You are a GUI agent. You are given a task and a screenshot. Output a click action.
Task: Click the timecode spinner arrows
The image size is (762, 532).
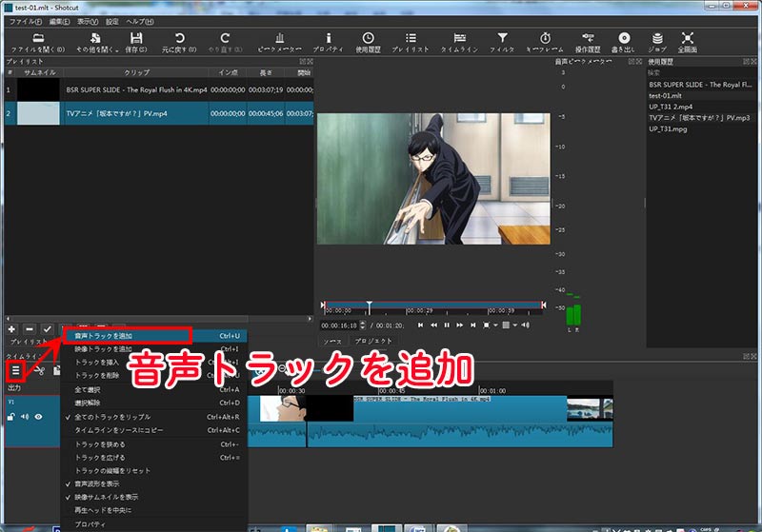(362, 325)
